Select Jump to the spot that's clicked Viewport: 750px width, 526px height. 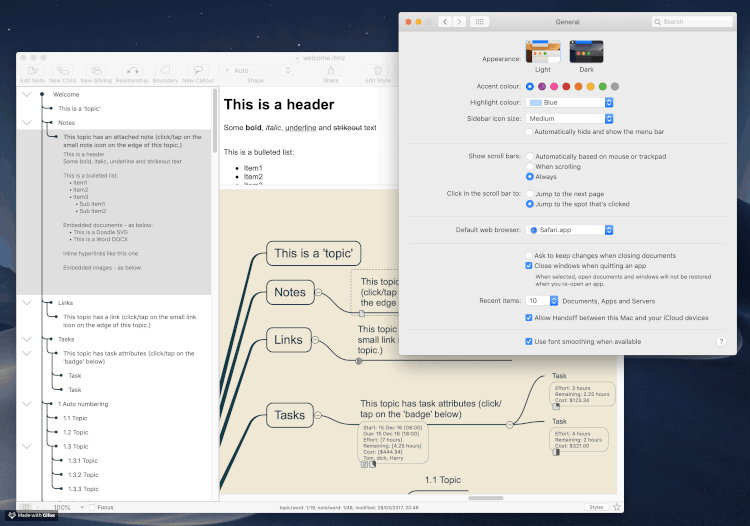pos(529,204)
